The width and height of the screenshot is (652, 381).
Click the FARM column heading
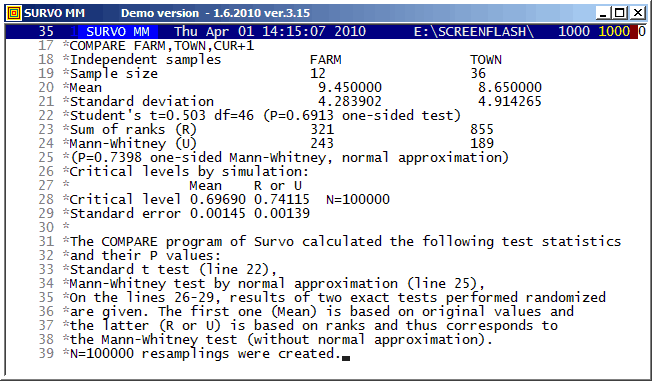(326, 59)
